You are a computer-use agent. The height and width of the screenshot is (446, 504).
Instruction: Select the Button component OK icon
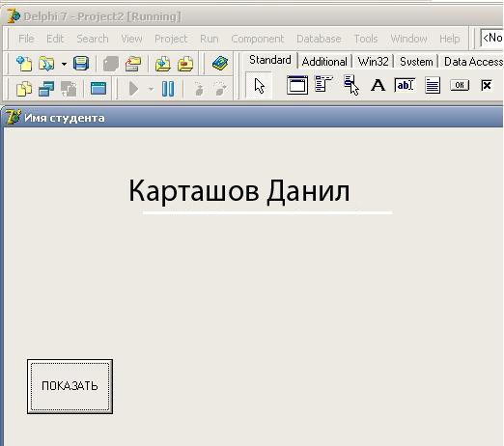[460, 85]
